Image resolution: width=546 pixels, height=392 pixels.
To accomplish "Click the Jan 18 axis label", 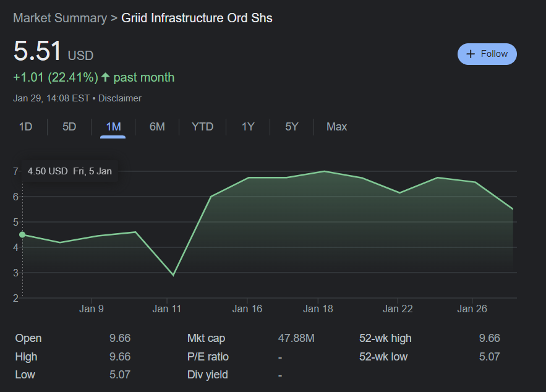I will coord(318,309).
